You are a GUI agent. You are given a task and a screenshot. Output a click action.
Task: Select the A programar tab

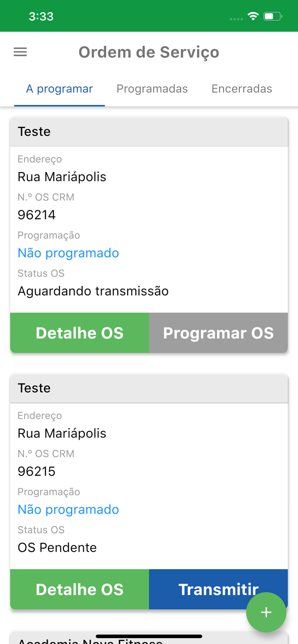(x=59, y=88)
